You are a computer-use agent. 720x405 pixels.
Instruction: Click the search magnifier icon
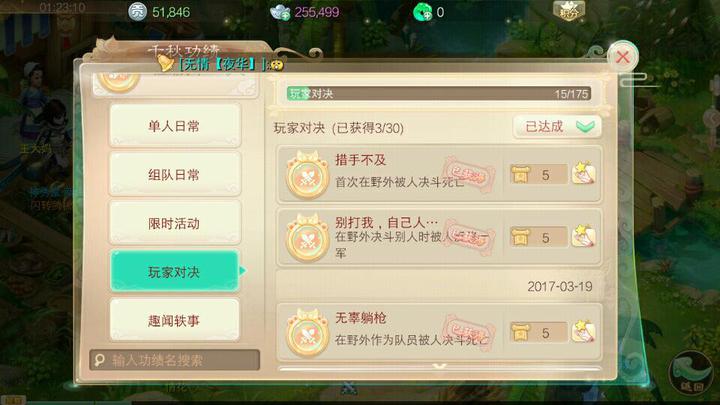[100, 360]
